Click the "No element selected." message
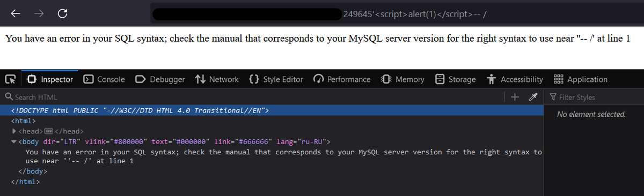 [591, 114]
